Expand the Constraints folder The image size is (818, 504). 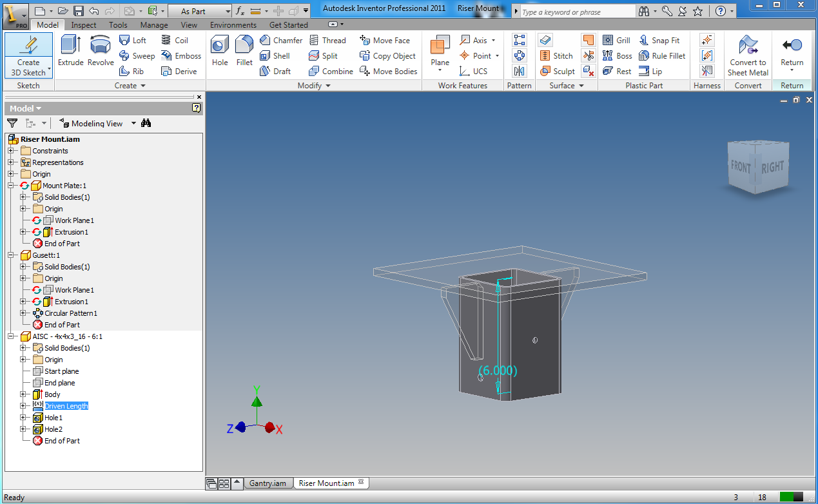pos(11,151)
